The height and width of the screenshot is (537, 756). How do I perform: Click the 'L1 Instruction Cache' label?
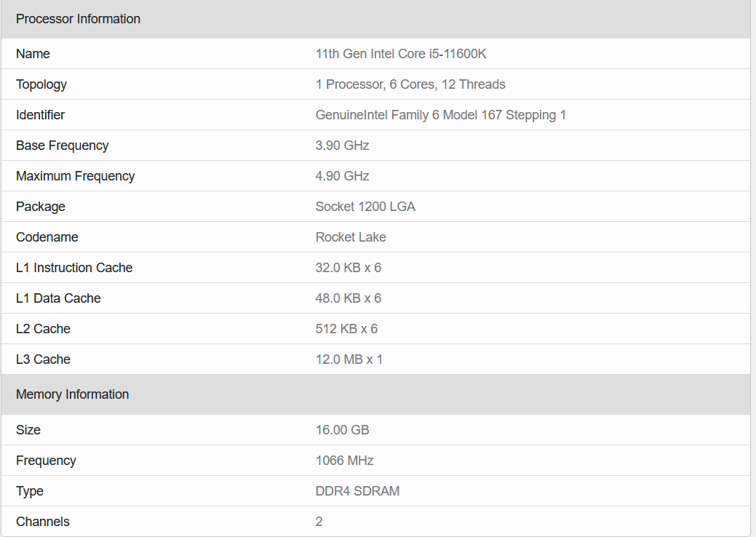tap(74, 268)
